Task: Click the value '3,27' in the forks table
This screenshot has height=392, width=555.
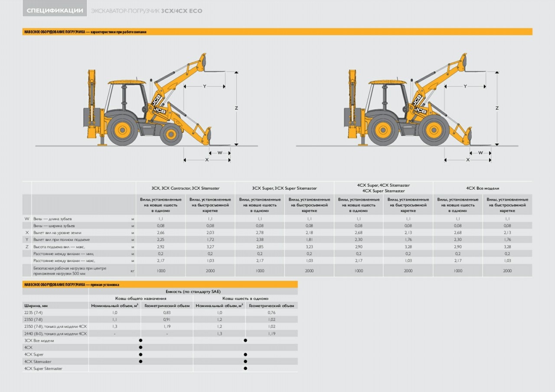Action: (x=210, y=246)
